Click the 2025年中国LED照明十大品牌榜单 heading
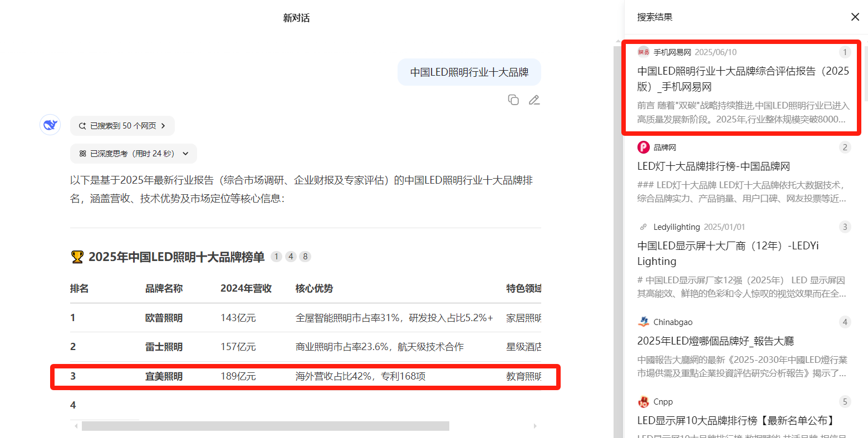 tap(176, 257)
